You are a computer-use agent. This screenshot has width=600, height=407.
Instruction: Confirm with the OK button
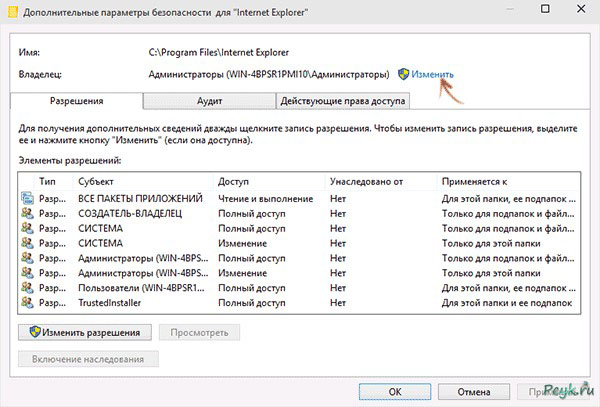(x=395, y=392)
